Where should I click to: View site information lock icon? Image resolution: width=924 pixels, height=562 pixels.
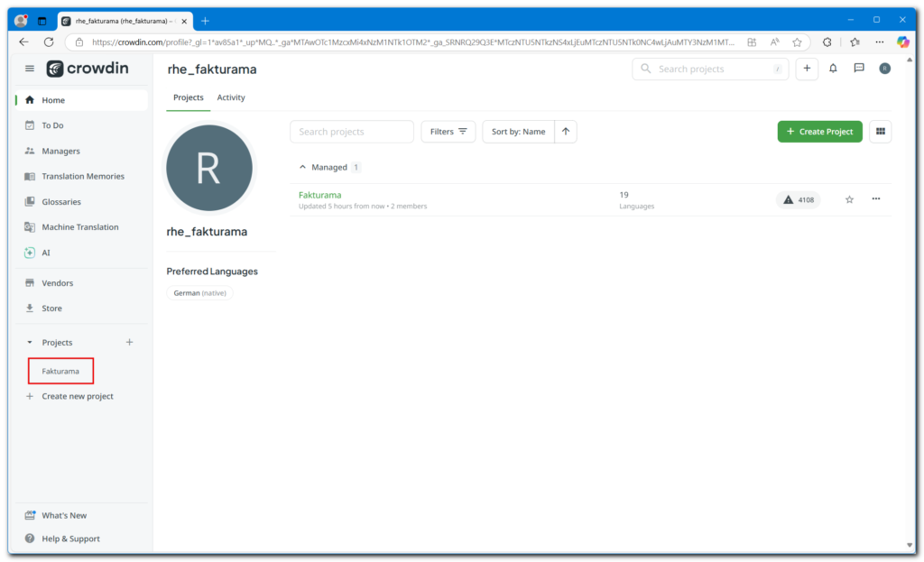(79, 42)
